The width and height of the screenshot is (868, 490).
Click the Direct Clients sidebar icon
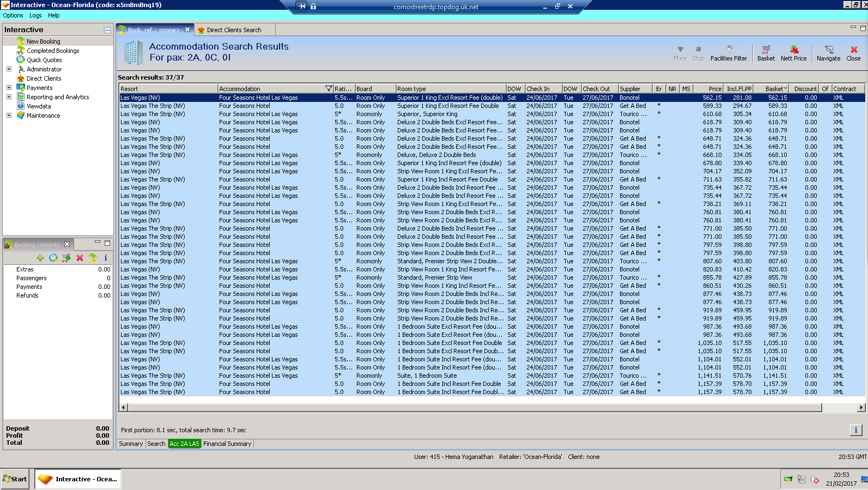(x=21, y=78)
